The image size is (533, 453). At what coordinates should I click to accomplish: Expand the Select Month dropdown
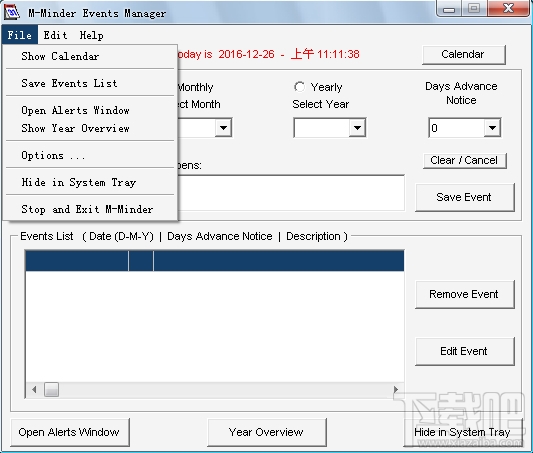tap(223, 128)
